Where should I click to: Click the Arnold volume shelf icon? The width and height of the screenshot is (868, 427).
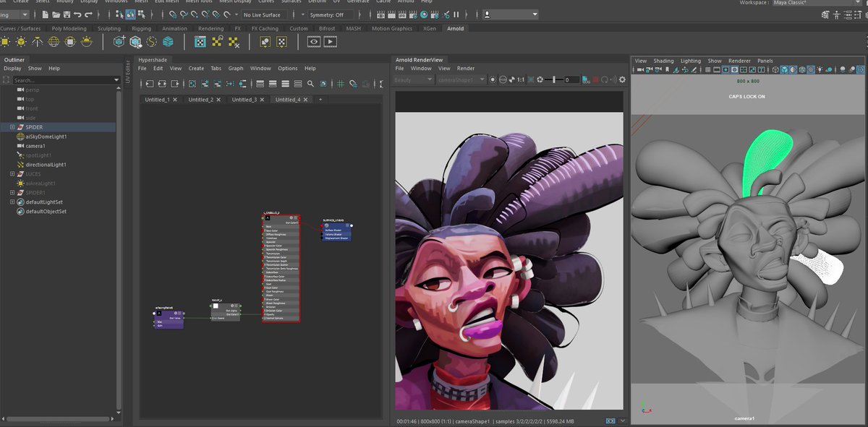(168, 41)
